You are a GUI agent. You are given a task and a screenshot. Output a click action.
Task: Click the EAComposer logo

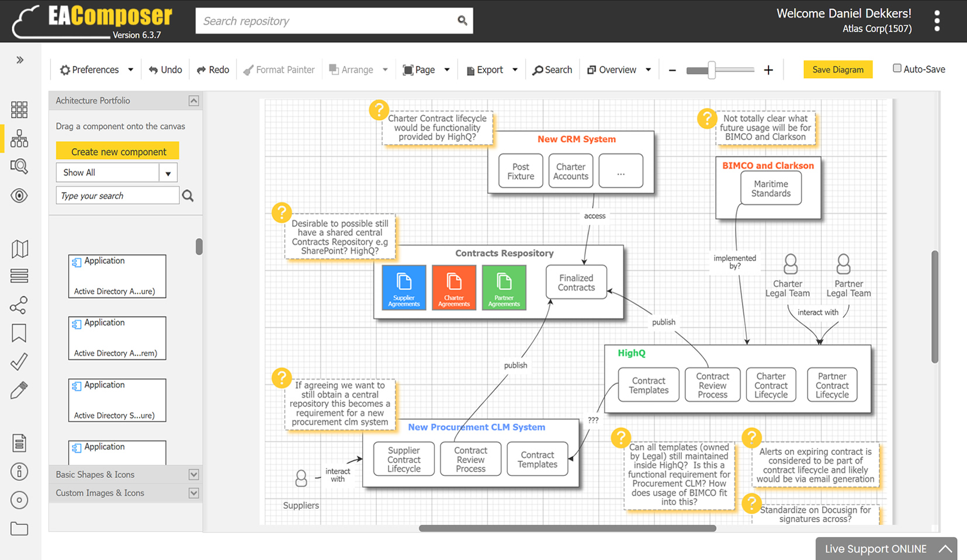[93, 22]
